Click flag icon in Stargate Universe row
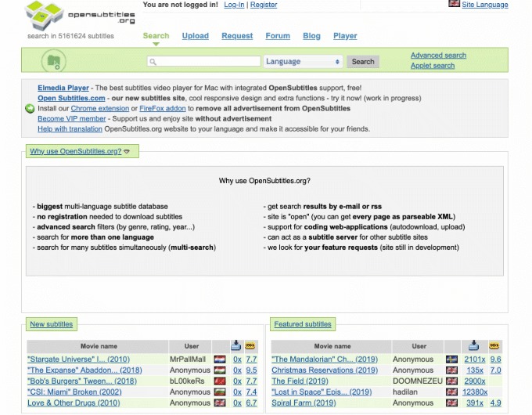Image resolution: width=532 pixels, height=415 pixels. 220,359
